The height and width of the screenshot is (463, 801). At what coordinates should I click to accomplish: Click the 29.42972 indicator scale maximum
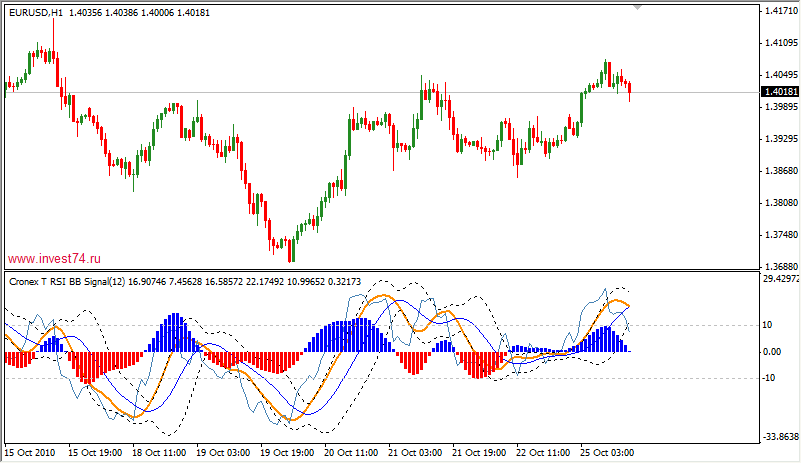click(778, 280)
